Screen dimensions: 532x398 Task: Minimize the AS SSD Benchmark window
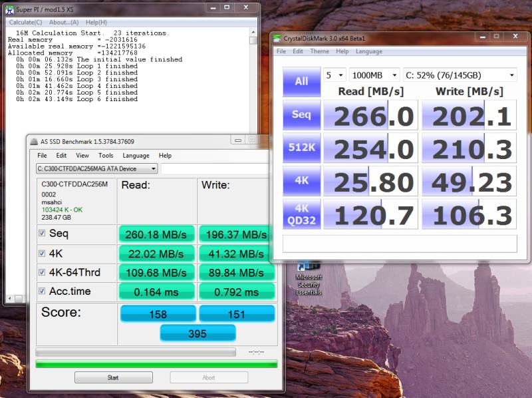(x=238, y=140)
